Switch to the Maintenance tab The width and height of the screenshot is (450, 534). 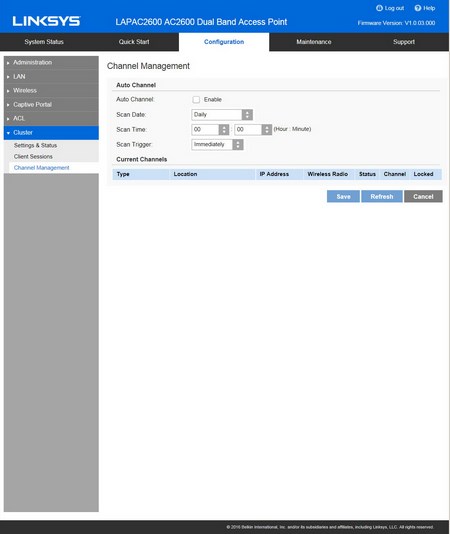[x=314, y=42]
